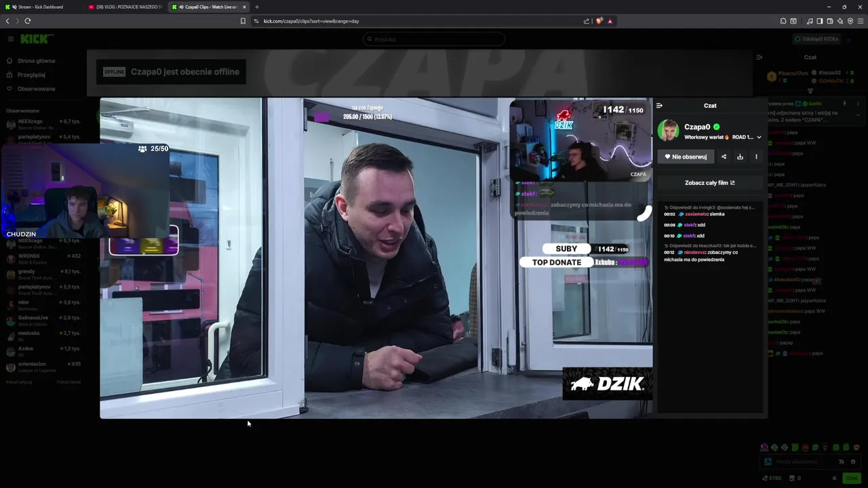Viewport: 868px width, 488px height.
Task: Pin icon on pinned chat message
Action: click(844, 104)
